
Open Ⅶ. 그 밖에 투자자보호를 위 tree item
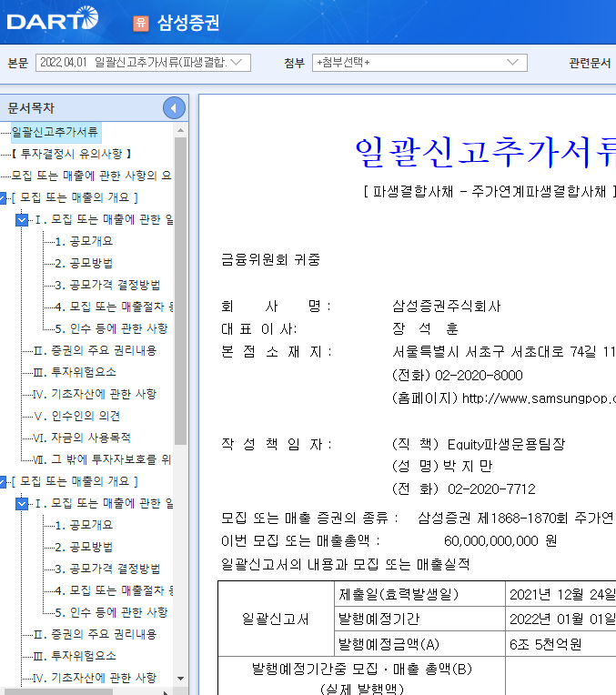[103, 459]
